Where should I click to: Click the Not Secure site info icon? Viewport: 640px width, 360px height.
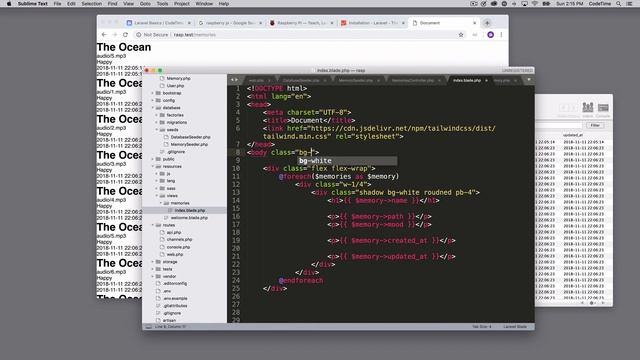pyautogui.click(x=138, y=35)
